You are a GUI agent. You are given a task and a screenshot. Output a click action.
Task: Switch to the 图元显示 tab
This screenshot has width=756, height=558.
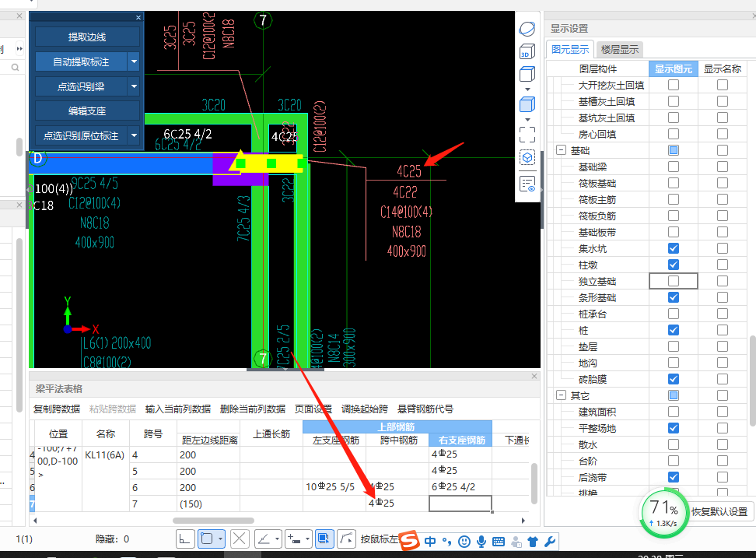(x=570, y=49)
